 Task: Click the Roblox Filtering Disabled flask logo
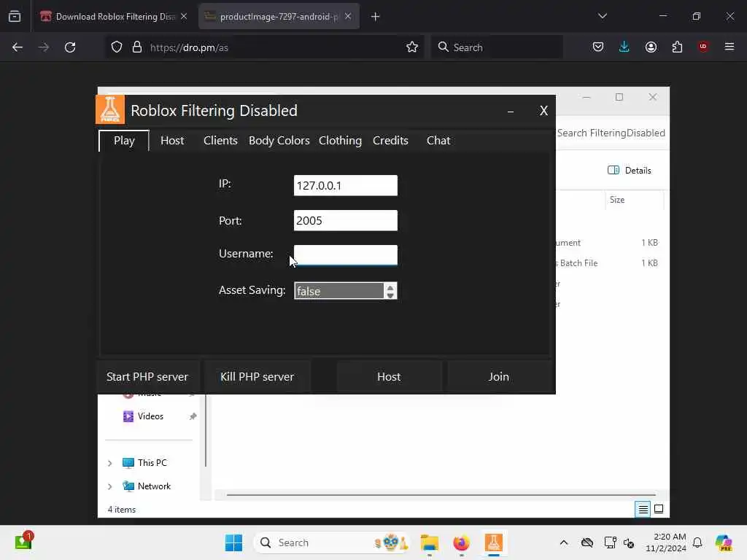[110, 109]
